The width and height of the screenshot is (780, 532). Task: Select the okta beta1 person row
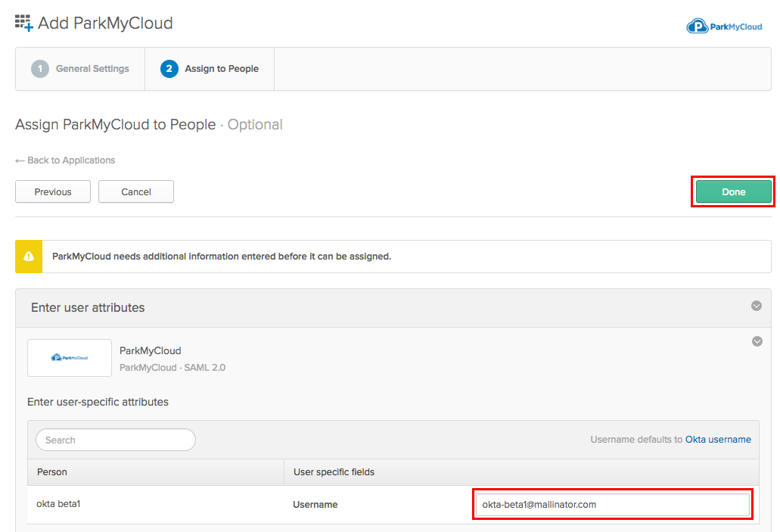[x=393, y=505]
